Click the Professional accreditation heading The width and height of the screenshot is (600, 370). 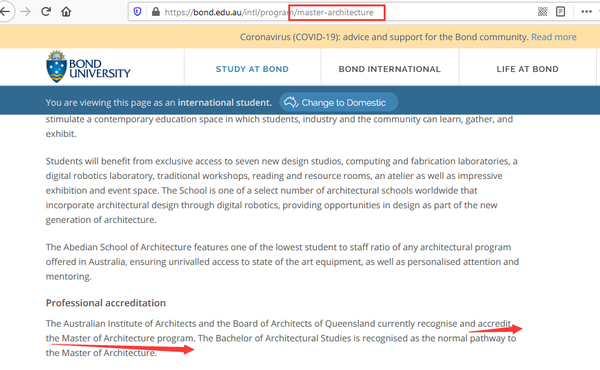106,303
